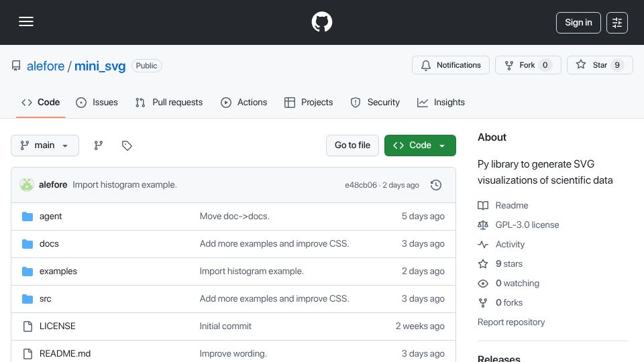The image size is (644, 362).
Task: Star the mini_svg repository
Action: pos(600,65)
